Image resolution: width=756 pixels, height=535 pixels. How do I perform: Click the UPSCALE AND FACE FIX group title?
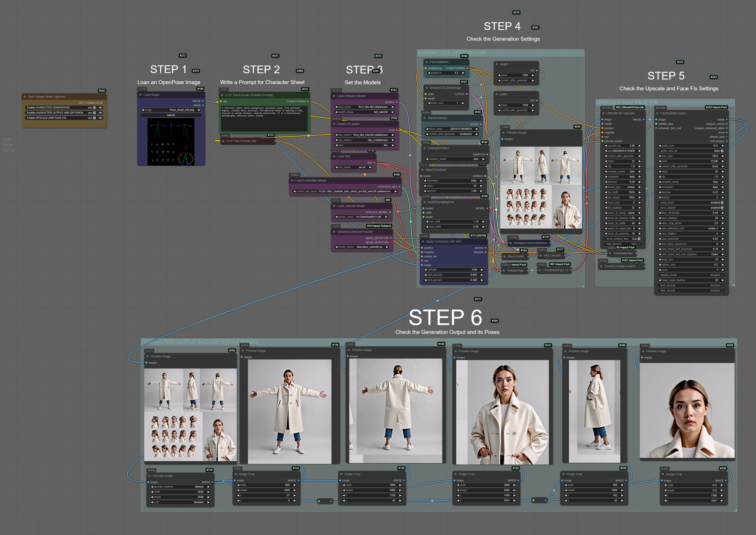click(627, 102)
